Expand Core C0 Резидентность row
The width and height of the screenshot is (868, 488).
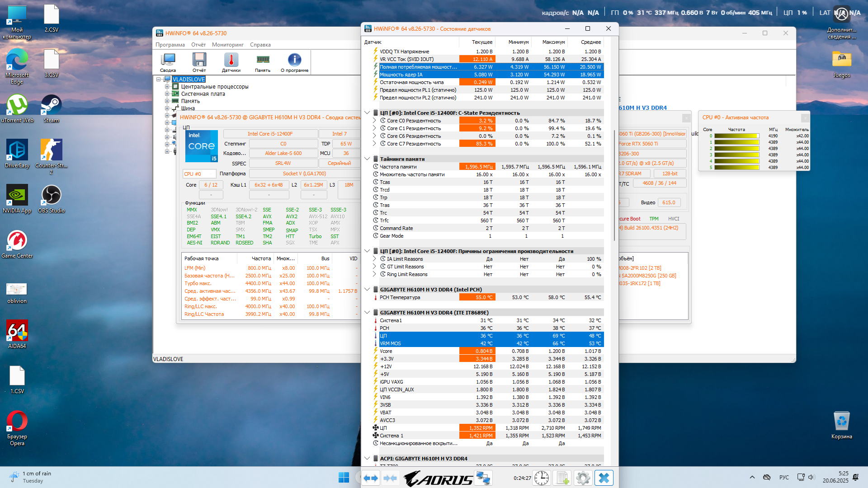click(374, 121)
